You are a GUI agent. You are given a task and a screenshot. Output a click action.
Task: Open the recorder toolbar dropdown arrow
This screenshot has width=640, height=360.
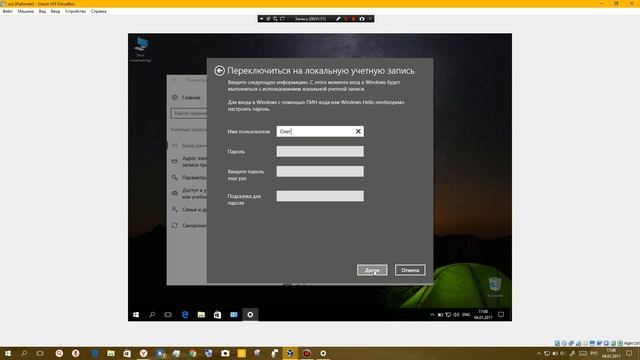262,19
